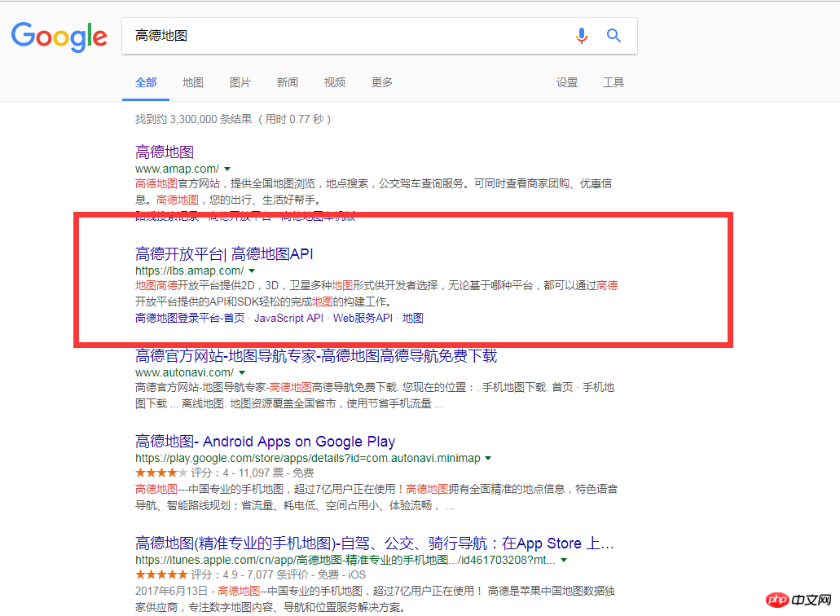Click the magnifier search button
This screenshot has width=840, height=616.
614,36
